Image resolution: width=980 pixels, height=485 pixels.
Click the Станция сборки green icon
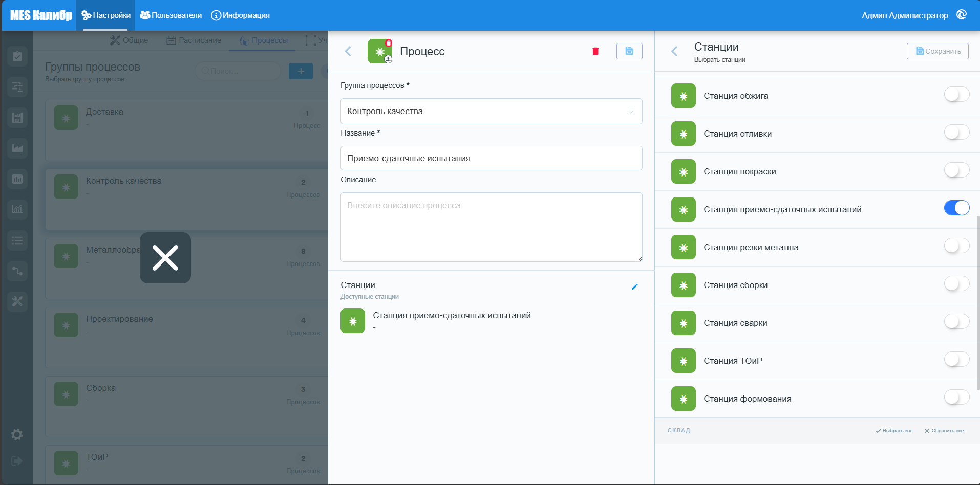(684, 285)
